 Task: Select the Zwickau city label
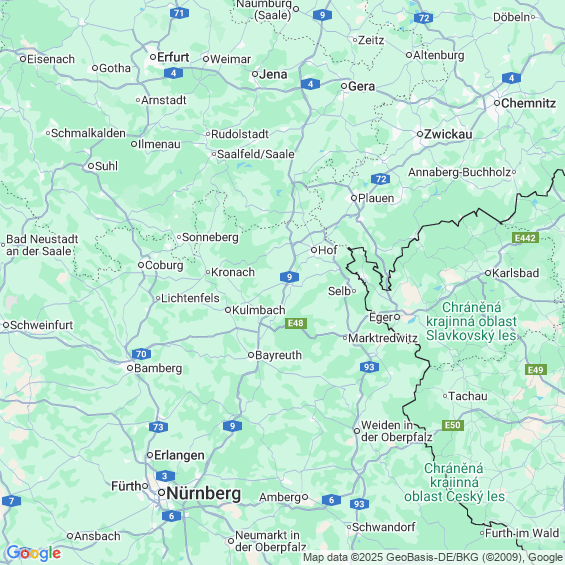tap(448, 134)
